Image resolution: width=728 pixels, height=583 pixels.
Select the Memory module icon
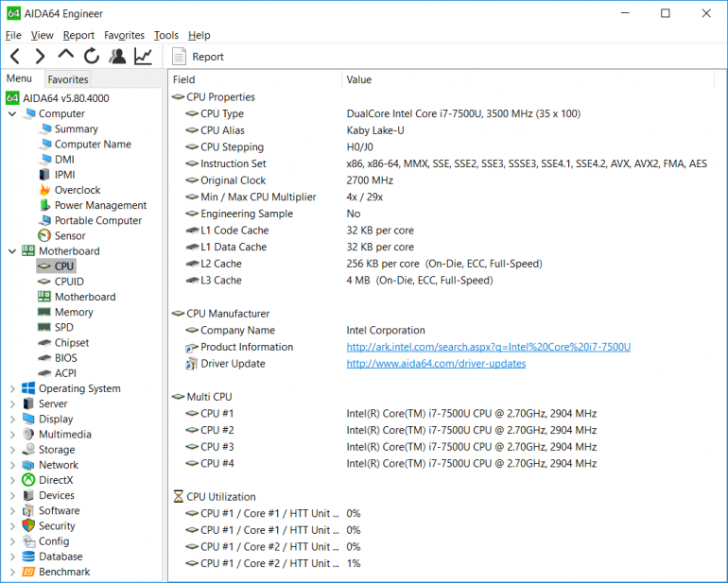[x=44, y=312]
